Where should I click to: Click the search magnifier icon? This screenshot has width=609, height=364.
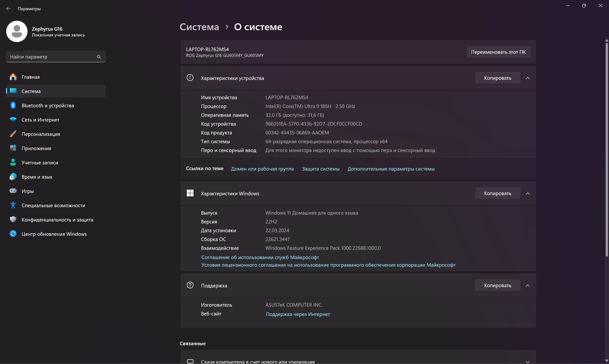pos(99,57)
